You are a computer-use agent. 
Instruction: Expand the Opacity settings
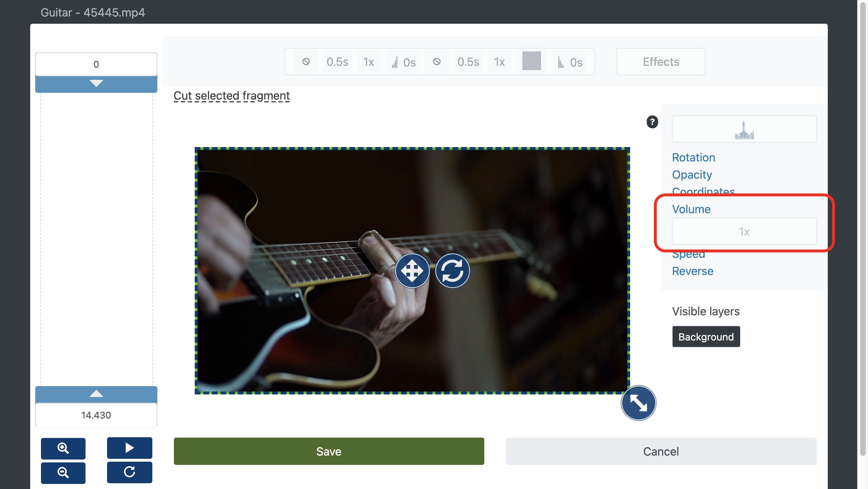point(692,174)
